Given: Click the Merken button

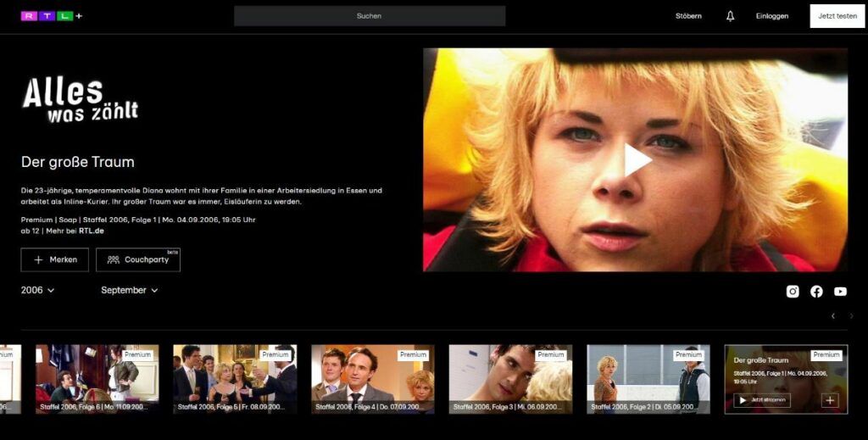Looking at the screenshot, I should click(55, 259).
